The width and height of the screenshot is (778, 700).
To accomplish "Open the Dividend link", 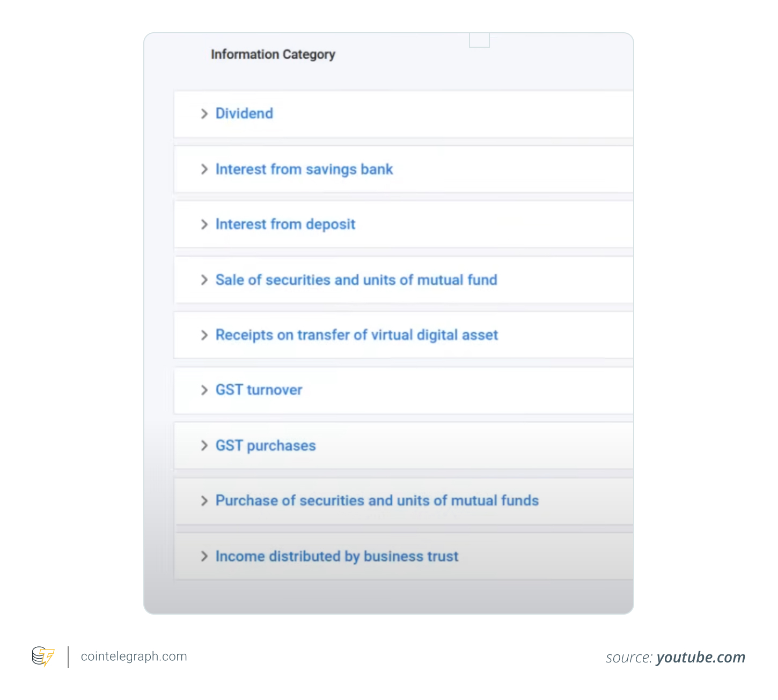I will 244,114.
